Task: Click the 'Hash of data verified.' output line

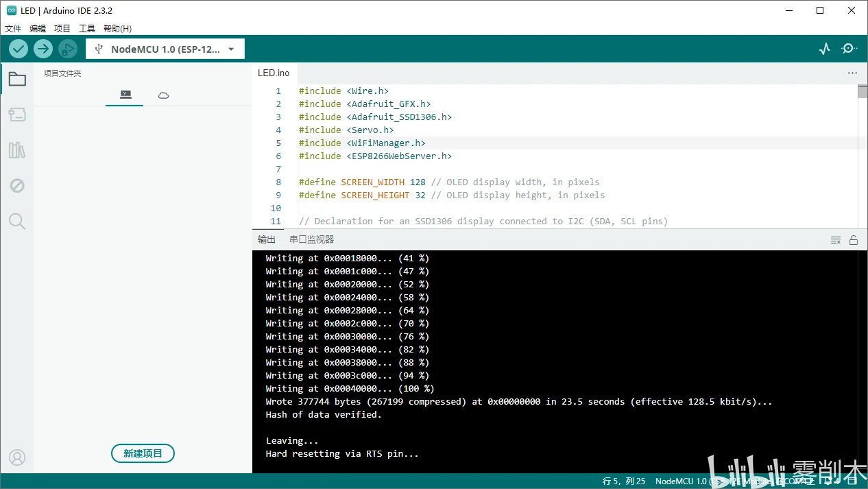Action: 324,414
